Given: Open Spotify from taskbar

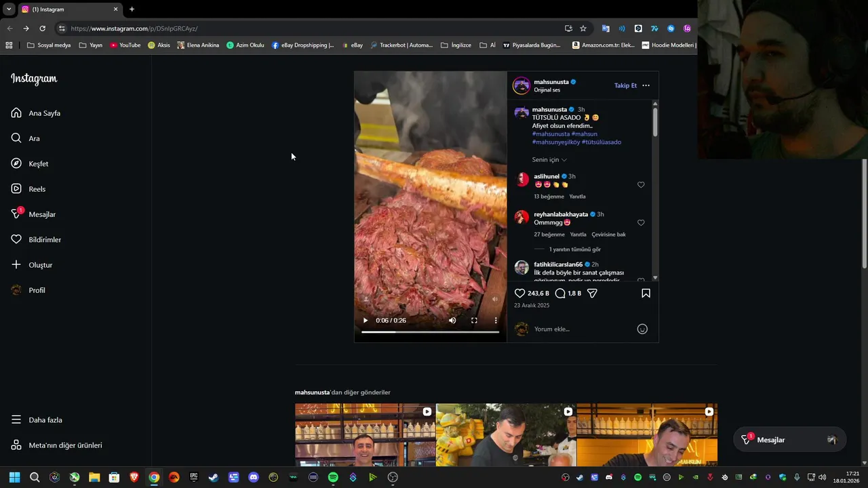Looking at the screenshot, I should coord(333,477).
